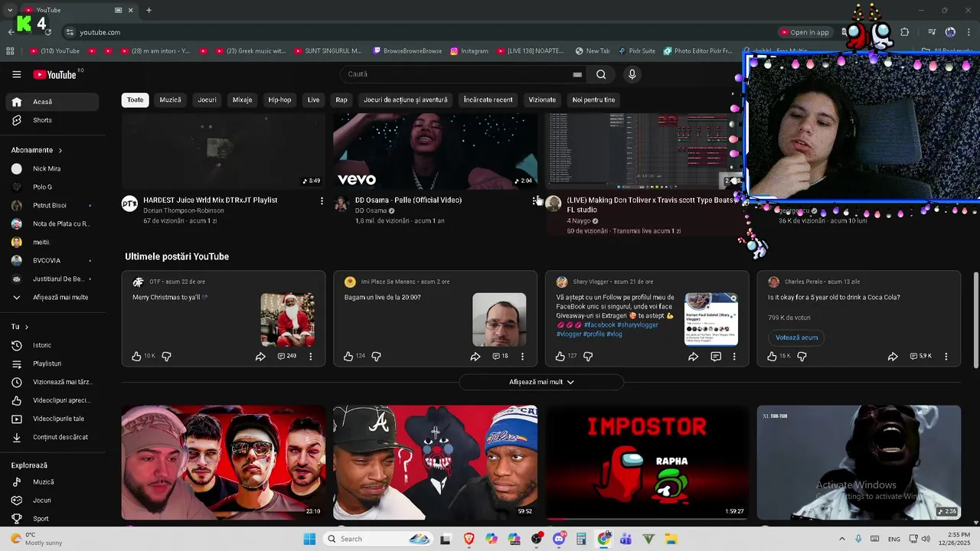Open Playlisturi in the sidebar
980x551 pixels.
coord(52,364)
